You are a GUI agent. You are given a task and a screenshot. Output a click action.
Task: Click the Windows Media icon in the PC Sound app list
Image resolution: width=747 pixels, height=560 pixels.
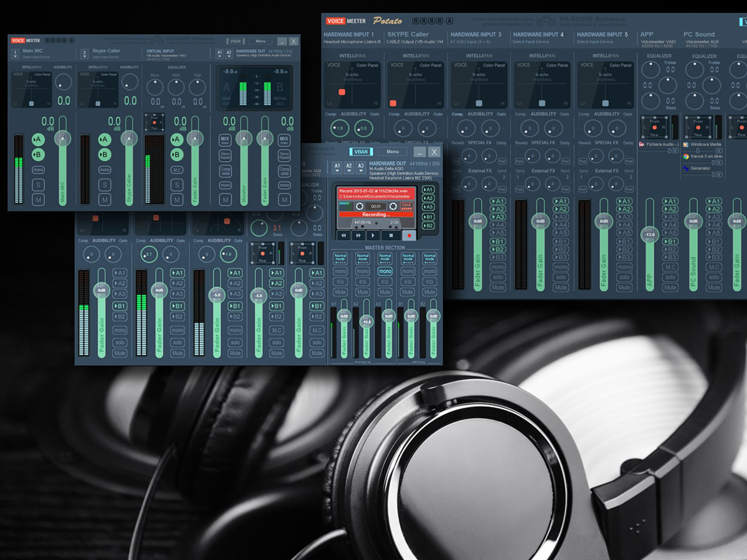[686, 144]
